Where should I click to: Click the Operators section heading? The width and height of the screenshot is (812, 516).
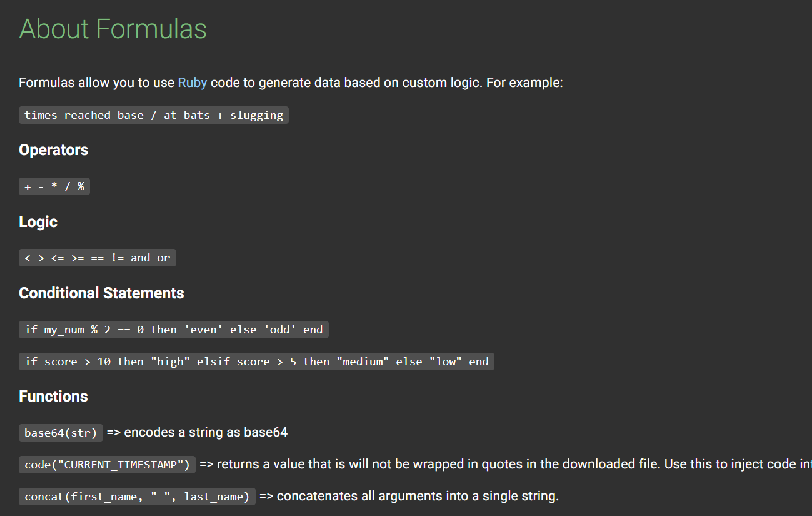coord(53,150)
